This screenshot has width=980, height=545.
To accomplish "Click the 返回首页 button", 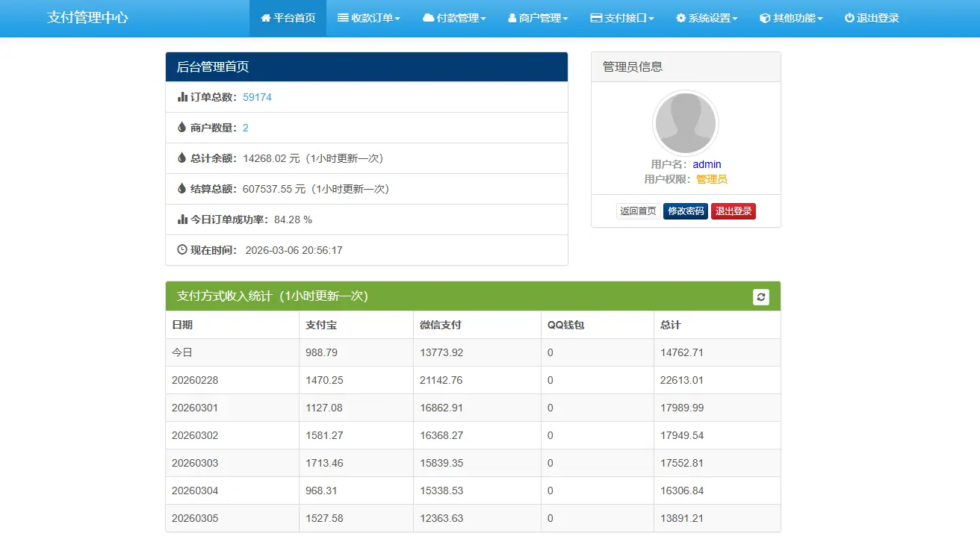I will click(x=638, y=211).
